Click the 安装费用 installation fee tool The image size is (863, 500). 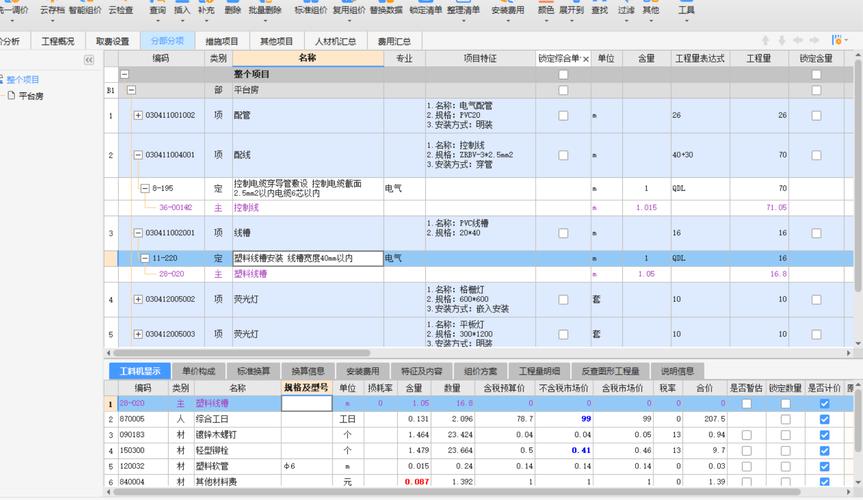click(508, 10)
